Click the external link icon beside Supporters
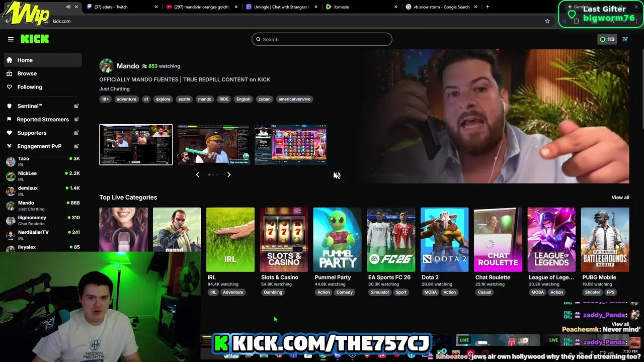The height and width of the screenshot is (362, 644). [76, 133]
